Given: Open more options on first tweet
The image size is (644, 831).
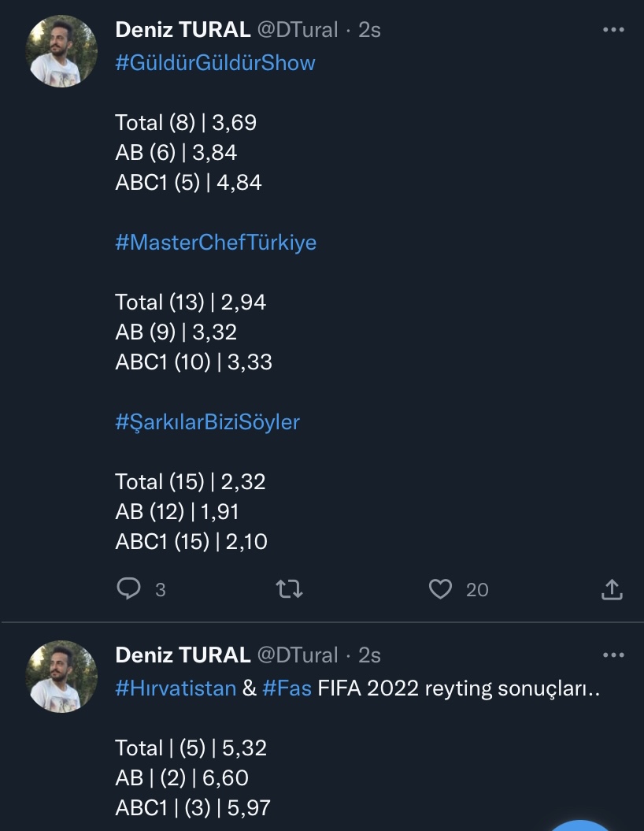Looking at the screenshot, I should click(x=613, y=30).
